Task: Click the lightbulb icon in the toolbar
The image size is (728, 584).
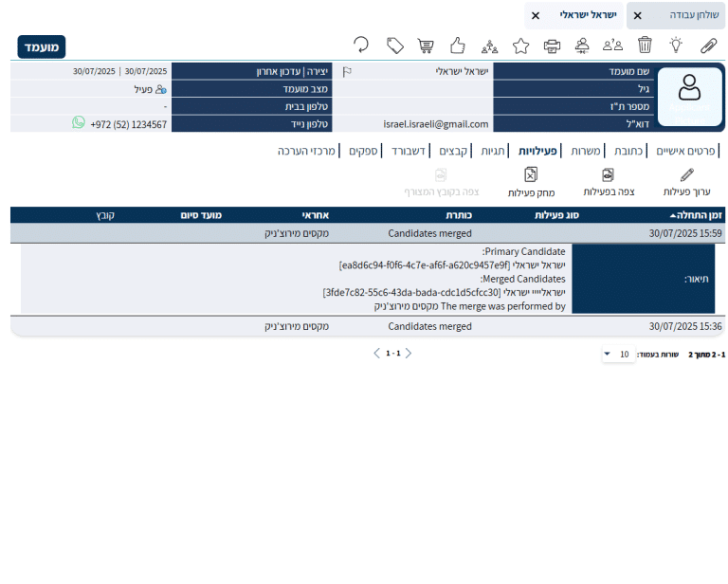Action: coord(676,46)
